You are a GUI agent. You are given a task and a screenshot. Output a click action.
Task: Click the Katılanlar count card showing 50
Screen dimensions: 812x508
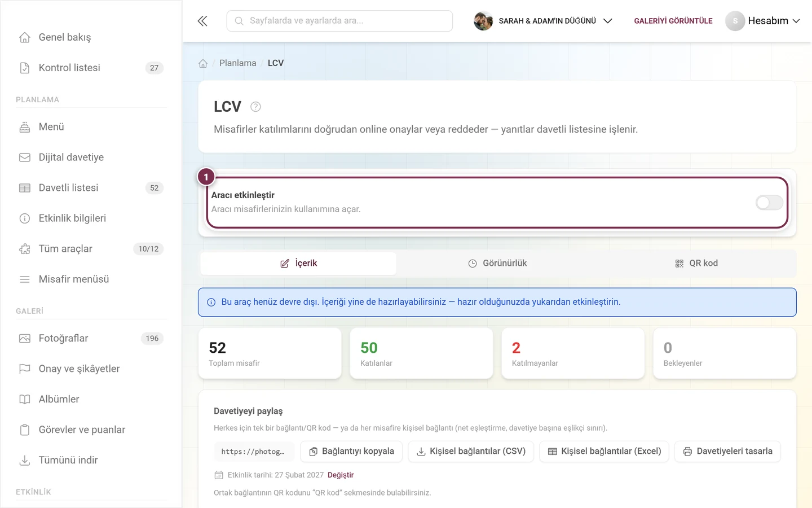pyautogui.click(x=422, y=353)
